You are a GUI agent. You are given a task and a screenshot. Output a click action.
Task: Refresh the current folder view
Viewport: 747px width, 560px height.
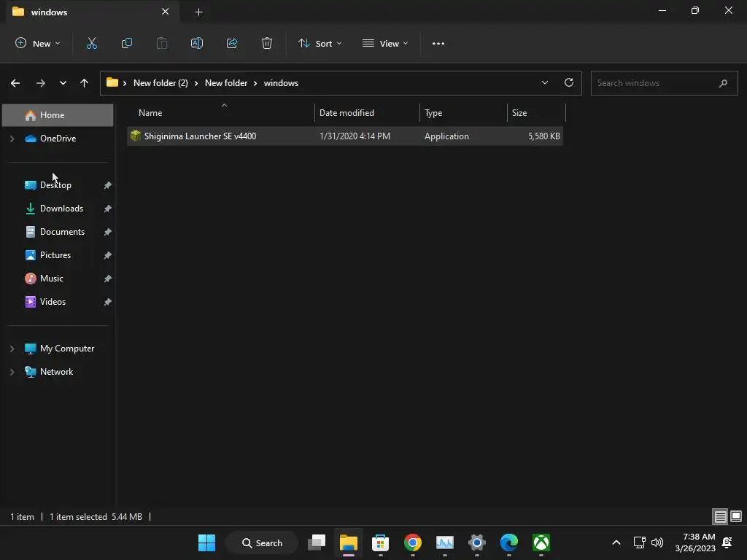pos(569,82)
